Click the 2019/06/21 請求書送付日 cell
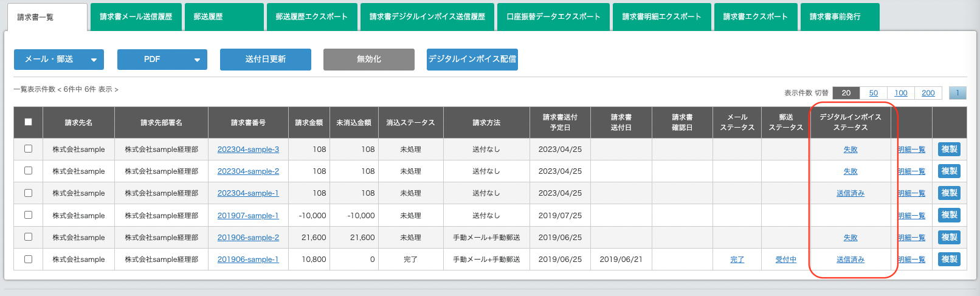The width and height of the screenshot is (980, 296). point(621,260)
